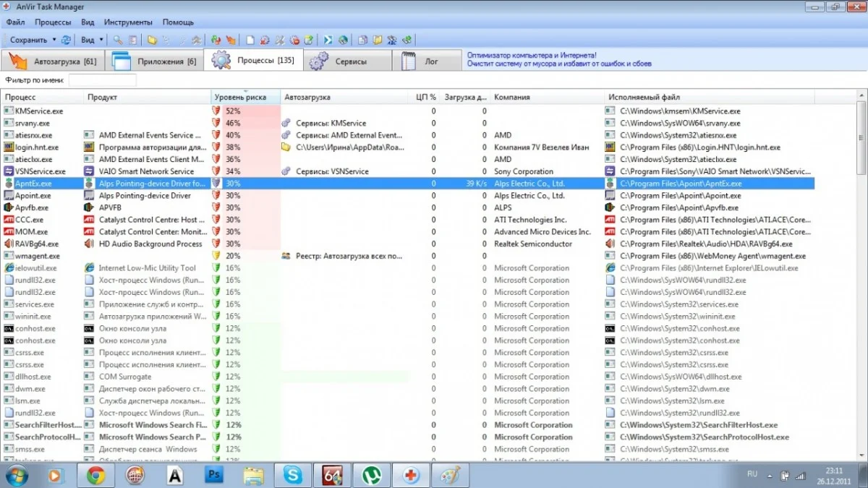Screen dimensions: 868x488
Task: Click the ABC text check toolbar icon
Action: (392, 40)
